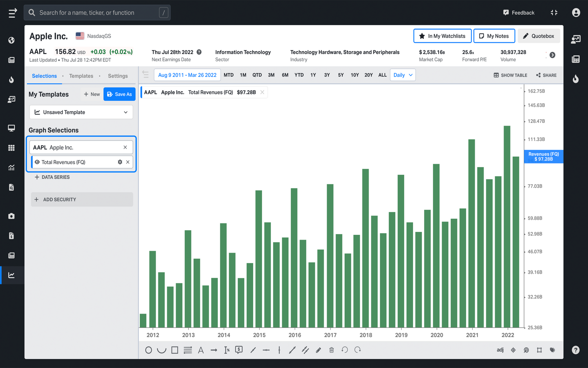Select the 10Y time range
588x368 pixels.
coord(355,75)
